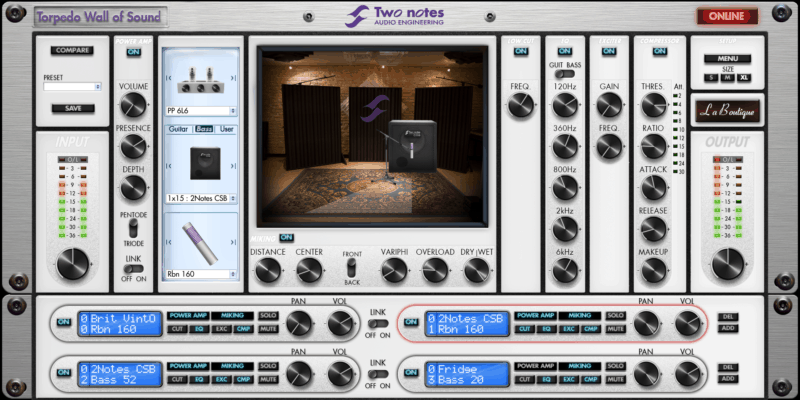Toggle the Guit/Bass EQ mode switch

tap(565, 73)
